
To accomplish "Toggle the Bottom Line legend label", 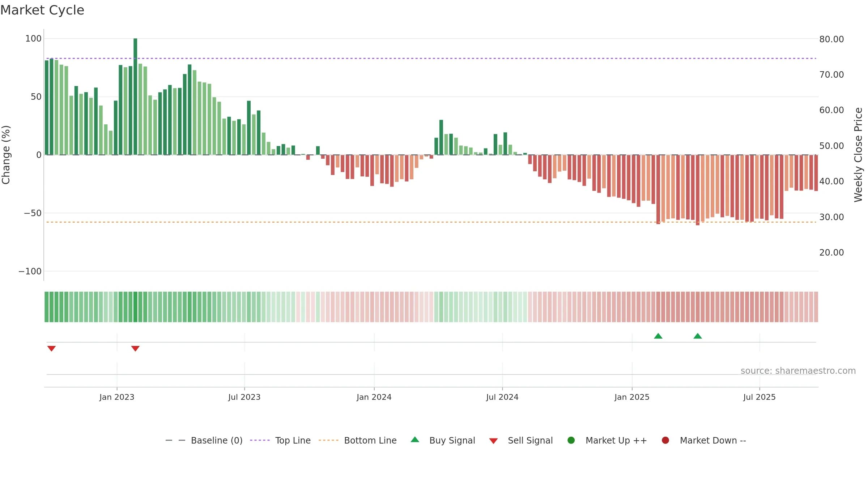I will tap(370, 441).
